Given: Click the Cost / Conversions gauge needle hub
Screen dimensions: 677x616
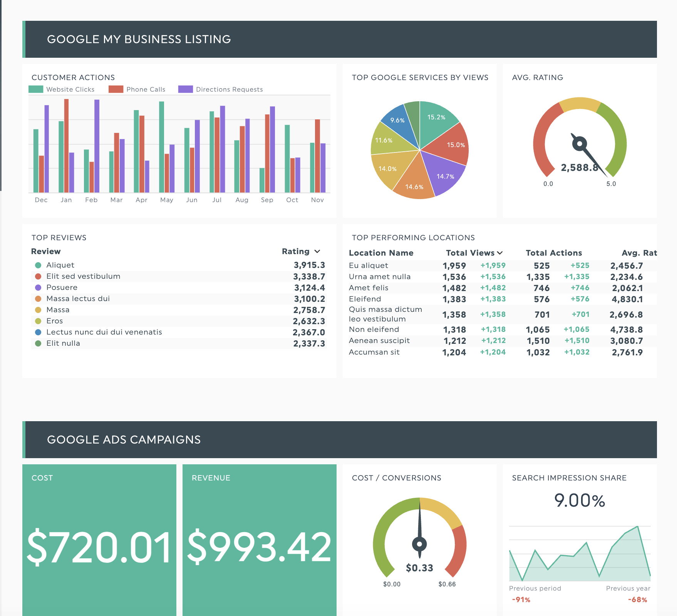Looking at the screenshot, I should (419, 544).
